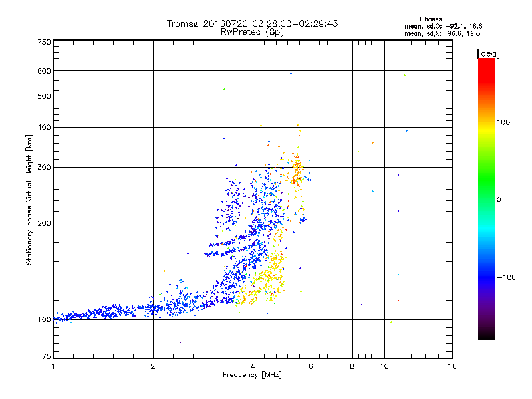This screenshot has height=399, width=532.
Task: Click the colorbar label "0"
Action: tap(499, 200)
